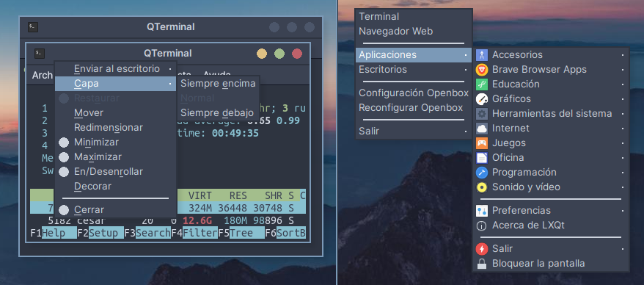The height and width of the screenshot is (285, 644).
Task: Click Reconfigurar Openbox entry
Action: coord(414,108)
